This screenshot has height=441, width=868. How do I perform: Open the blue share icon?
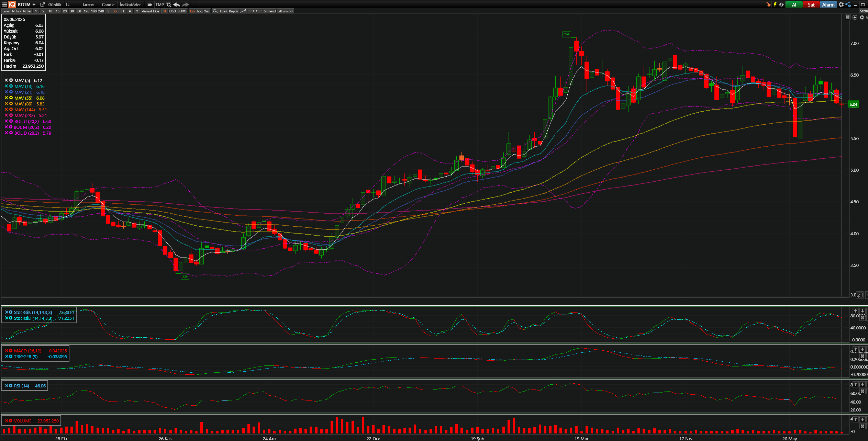tap(848, 4)
